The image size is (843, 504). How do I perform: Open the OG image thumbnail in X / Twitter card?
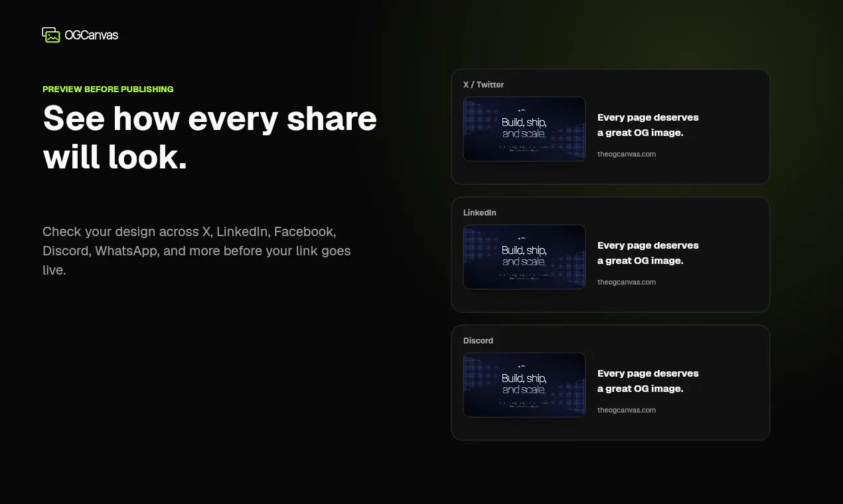coord(524,129)
